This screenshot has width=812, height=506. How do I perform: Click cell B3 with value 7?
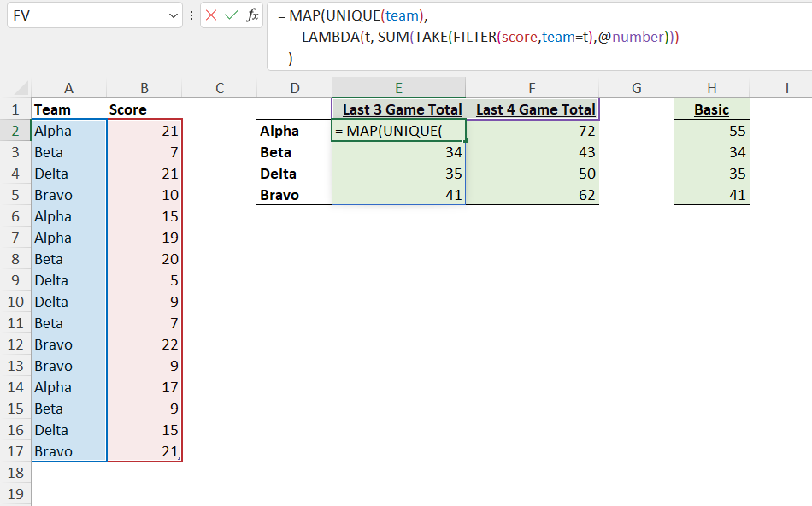click(144, 152)
